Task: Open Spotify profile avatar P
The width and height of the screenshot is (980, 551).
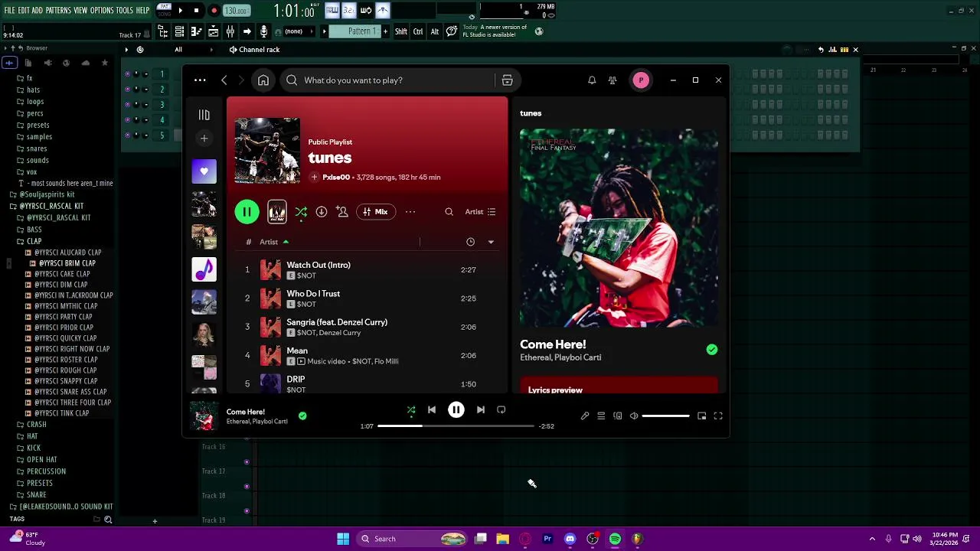Action: tap(641, 80)
